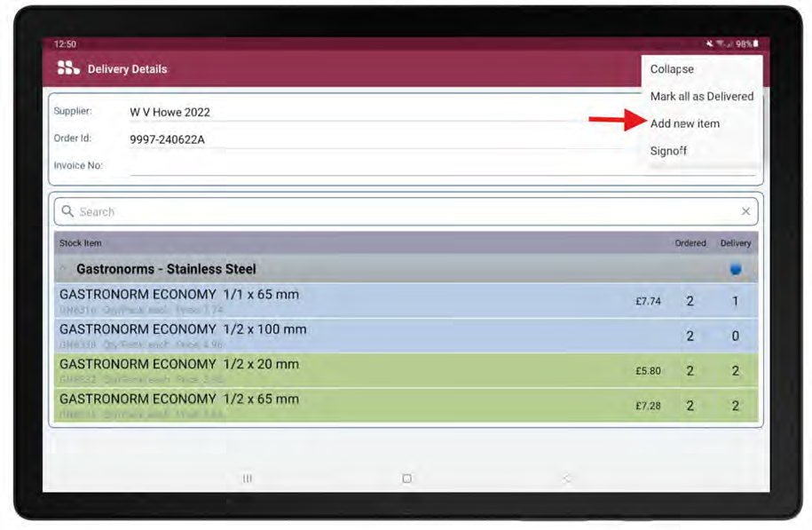Tap the Order Id value 9997-240622A
The height and width of the screenshot is (530, 812).
[x=167, y=139]
